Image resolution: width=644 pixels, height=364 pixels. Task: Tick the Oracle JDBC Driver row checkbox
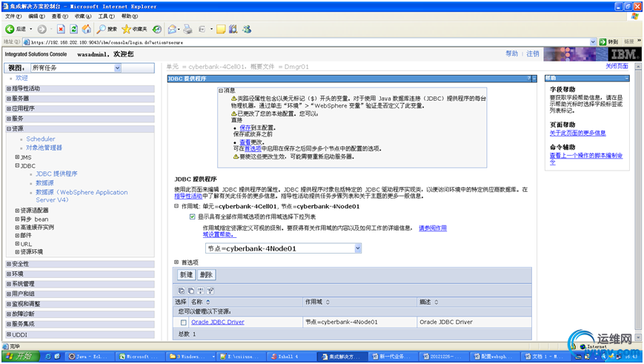pyautogui.click(x=184, y=322)
